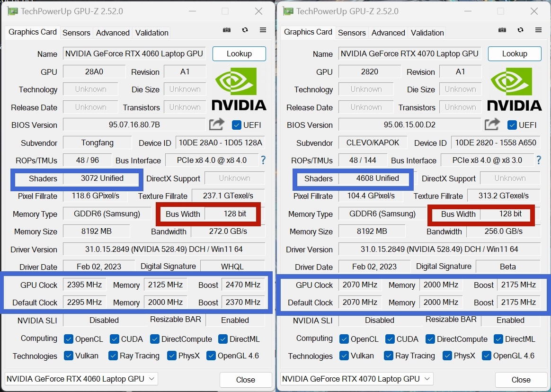The image size is (551, 392).
Task: Toggle OpenGL 4.6 checkbox in RTX 4070 window
Action: [486, 356]
